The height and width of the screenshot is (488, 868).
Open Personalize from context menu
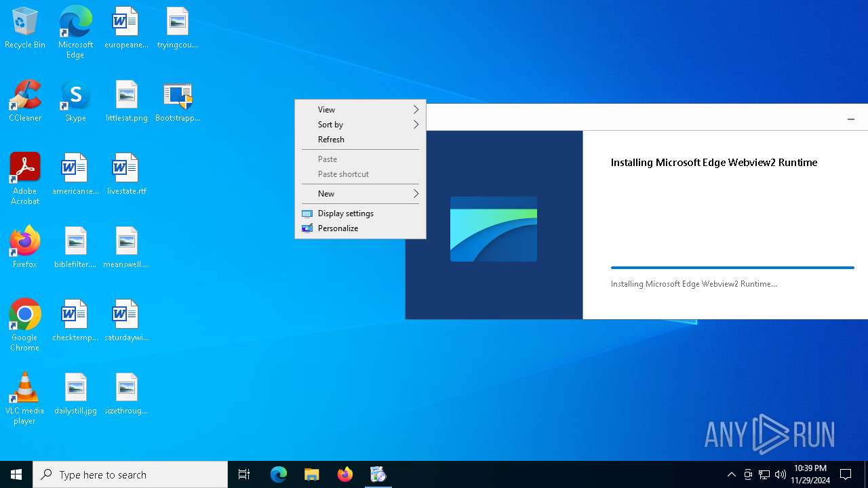click(x=360, y=228)
